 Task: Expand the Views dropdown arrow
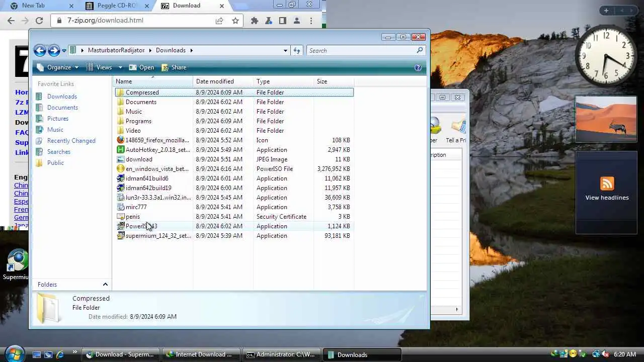[120, 67]
